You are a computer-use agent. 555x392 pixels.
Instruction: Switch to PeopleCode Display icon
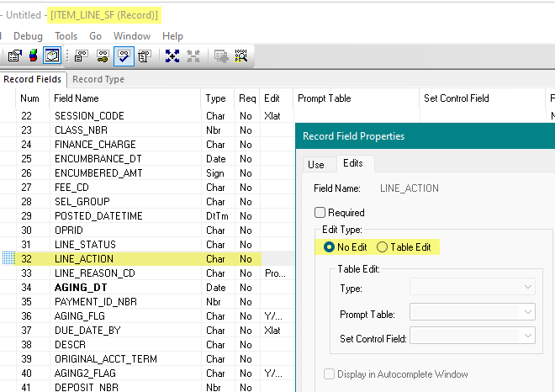pyautogui.click(x=143, y=56)
